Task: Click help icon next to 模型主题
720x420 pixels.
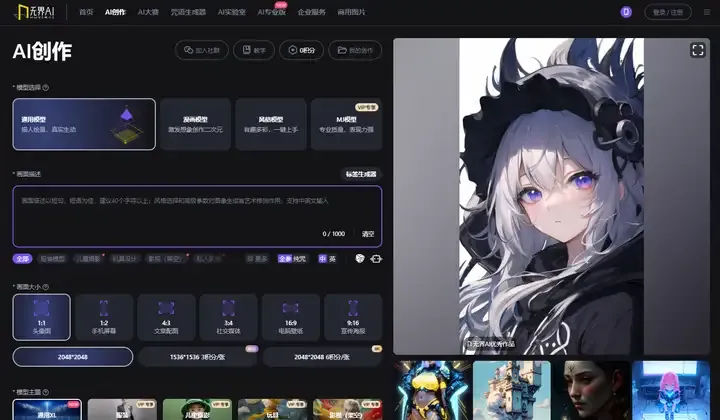Action: [x=45, y=392]
